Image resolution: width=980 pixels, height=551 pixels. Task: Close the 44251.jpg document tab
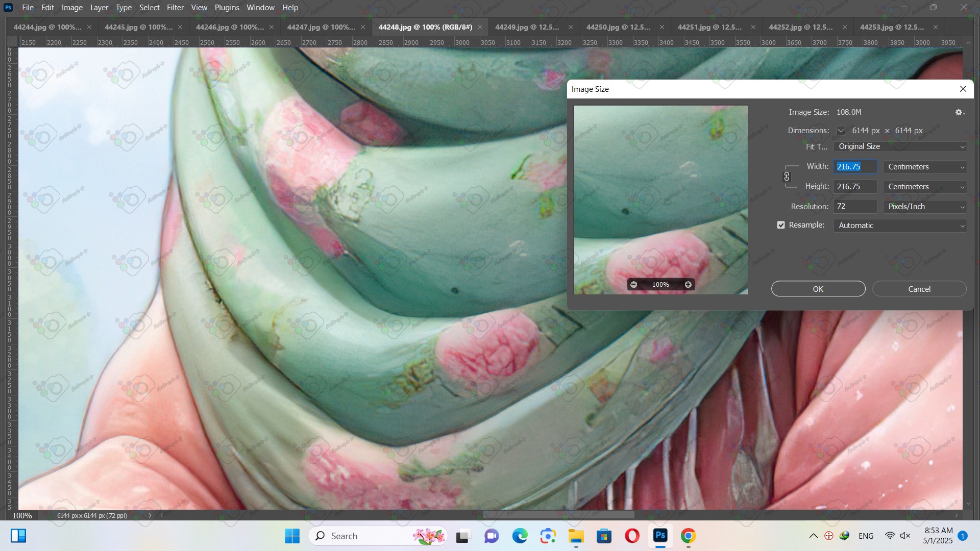tap(753, 27)
